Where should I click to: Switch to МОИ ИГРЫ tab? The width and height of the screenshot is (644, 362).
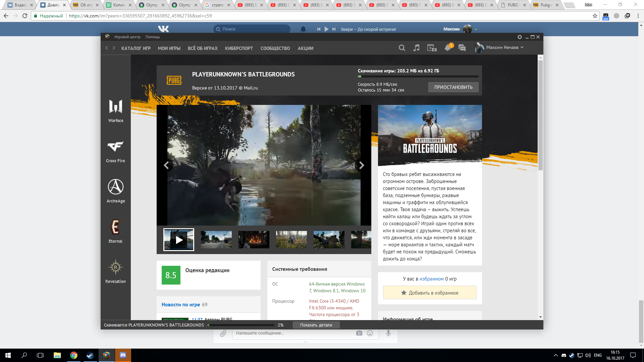point(169,48)
